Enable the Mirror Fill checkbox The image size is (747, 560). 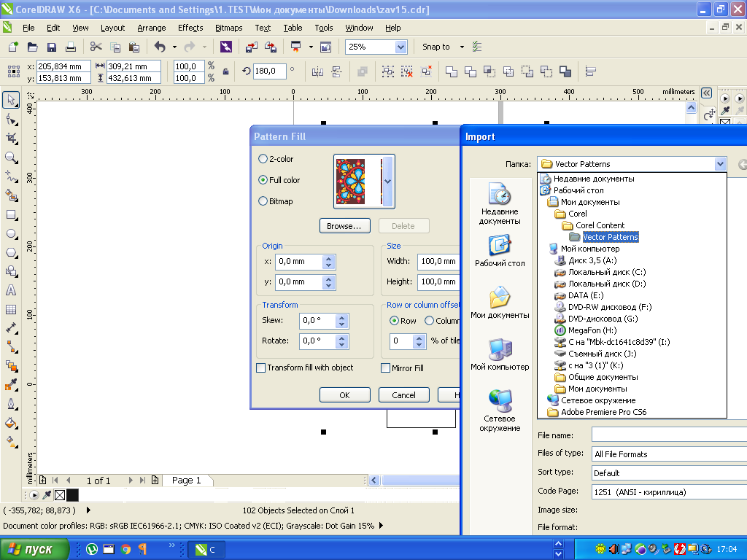pyautogui.click(x=385, y=368)
